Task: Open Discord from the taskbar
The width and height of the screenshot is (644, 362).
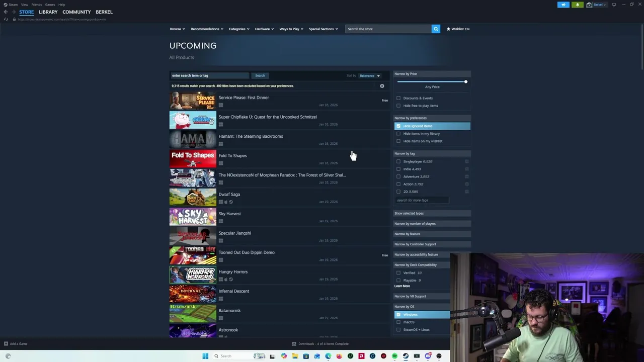Action: 428,356
